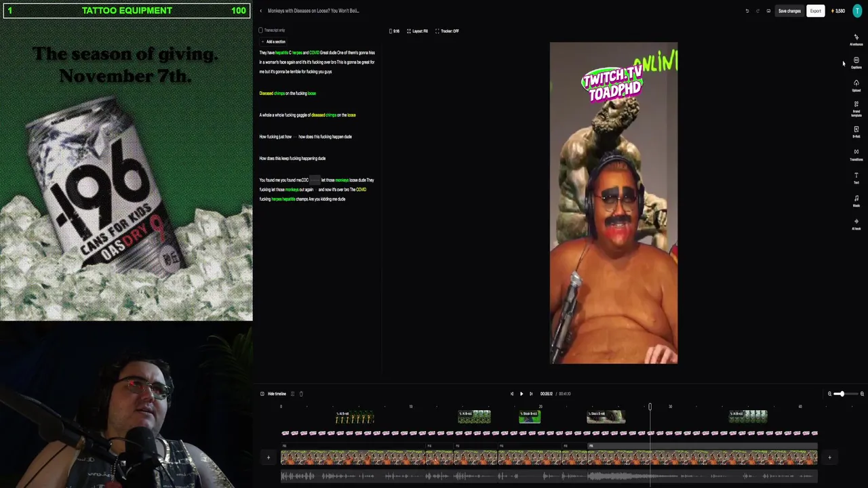
Task: Open the Captions panel
Action: pos(856,62)
